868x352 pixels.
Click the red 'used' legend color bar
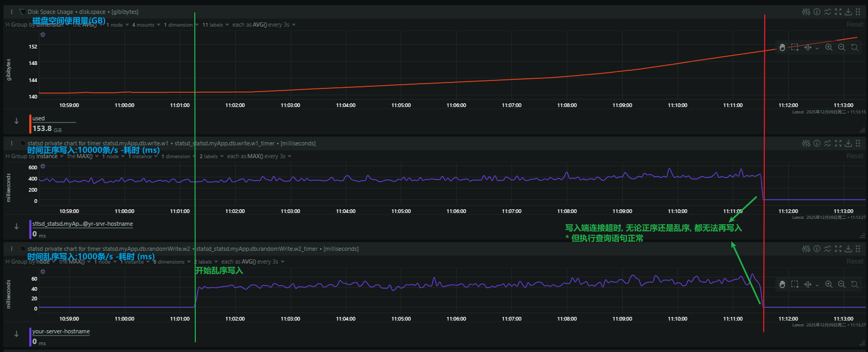30,124
